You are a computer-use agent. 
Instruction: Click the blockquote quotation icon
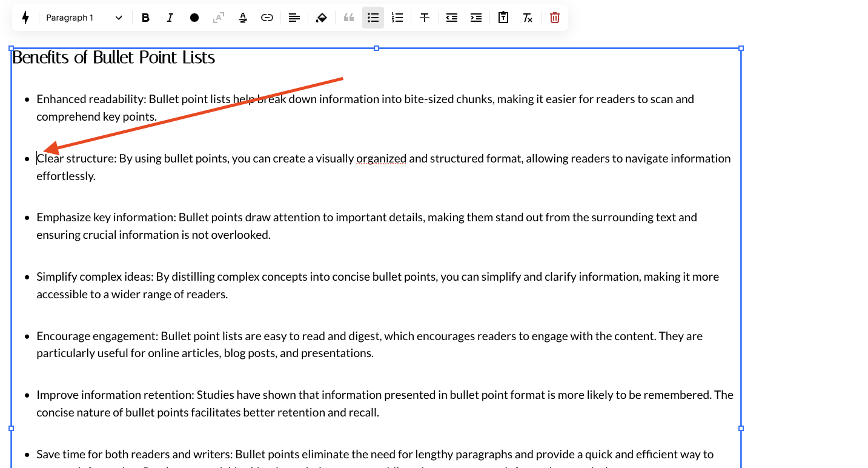pyautogui.click(x=349, y=18)
